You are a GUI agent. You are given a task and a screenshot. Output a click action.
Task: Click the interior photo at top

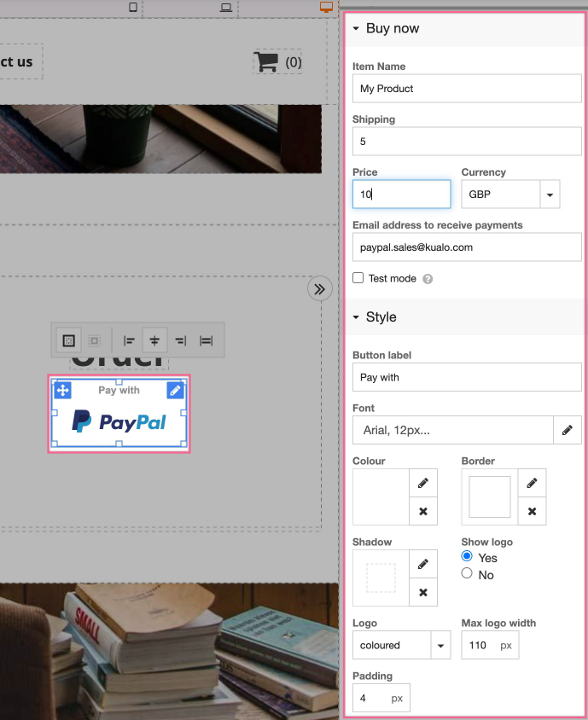click(x=160, y=139)
